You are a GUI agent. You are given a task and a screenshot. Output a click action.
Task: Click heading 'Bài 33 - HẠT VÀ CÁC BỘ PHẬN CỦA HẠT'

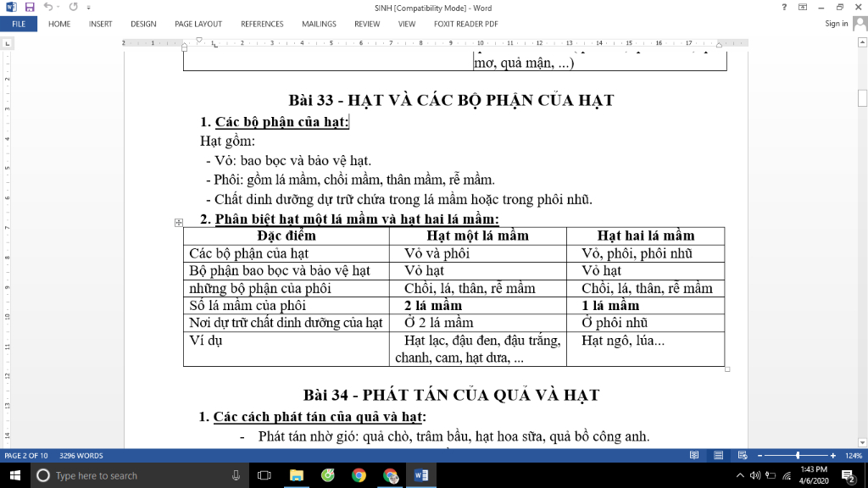point(451,100)
